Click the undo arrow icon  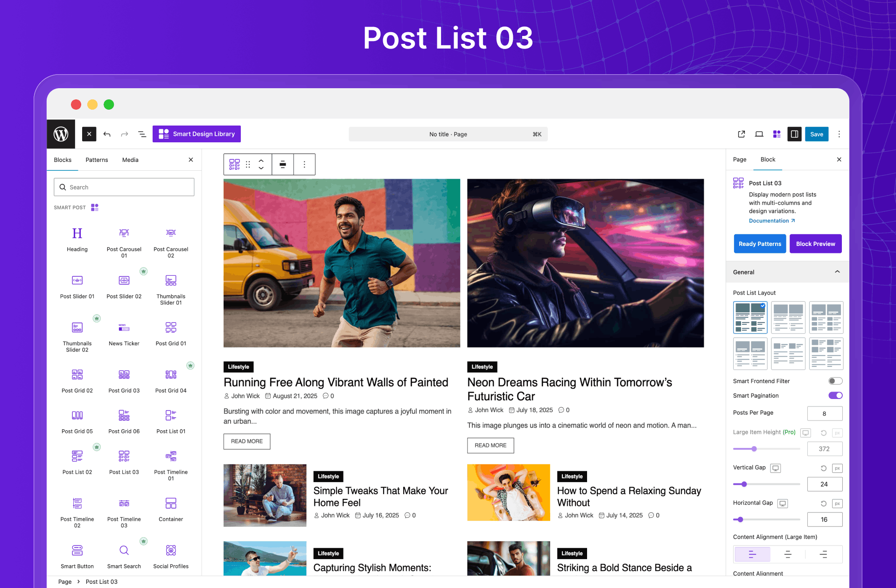click(107, 134)
